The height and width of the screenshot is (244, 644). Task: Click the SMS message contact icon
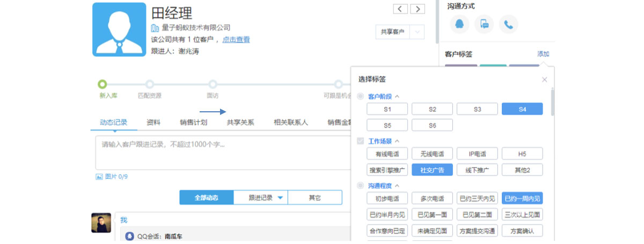(484, 24)
